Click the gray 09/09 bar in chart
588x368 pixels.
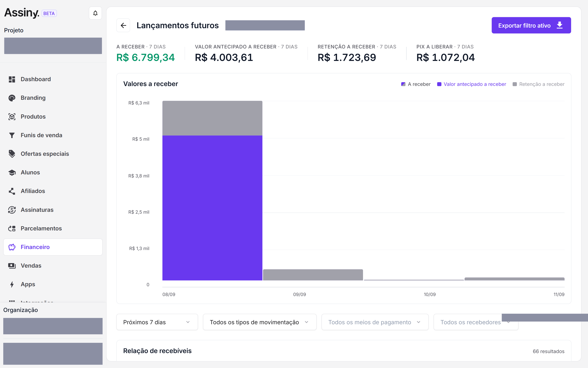tap(313, 275)
